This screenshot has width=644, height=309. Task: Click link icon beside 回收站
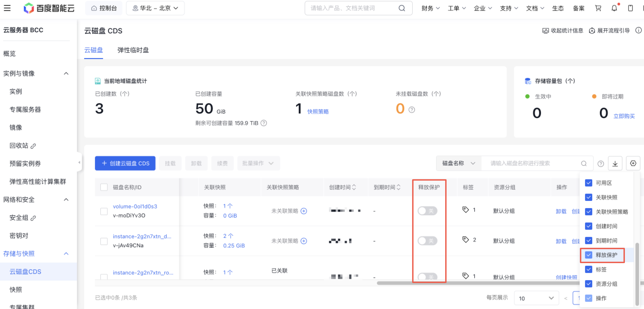coord(33,146)
